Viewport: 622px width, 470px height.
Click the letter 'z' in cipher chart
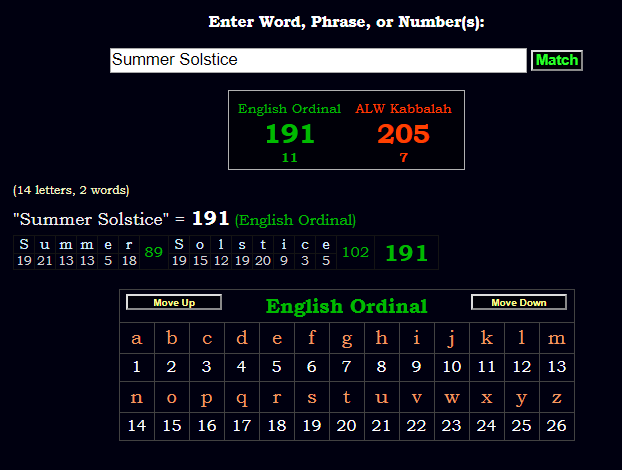[x=557, y=396]
